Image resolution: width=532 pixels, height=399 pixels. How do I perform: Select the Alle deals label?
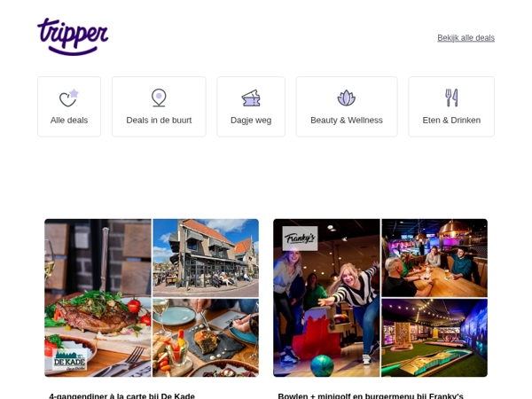coord(69,120)
